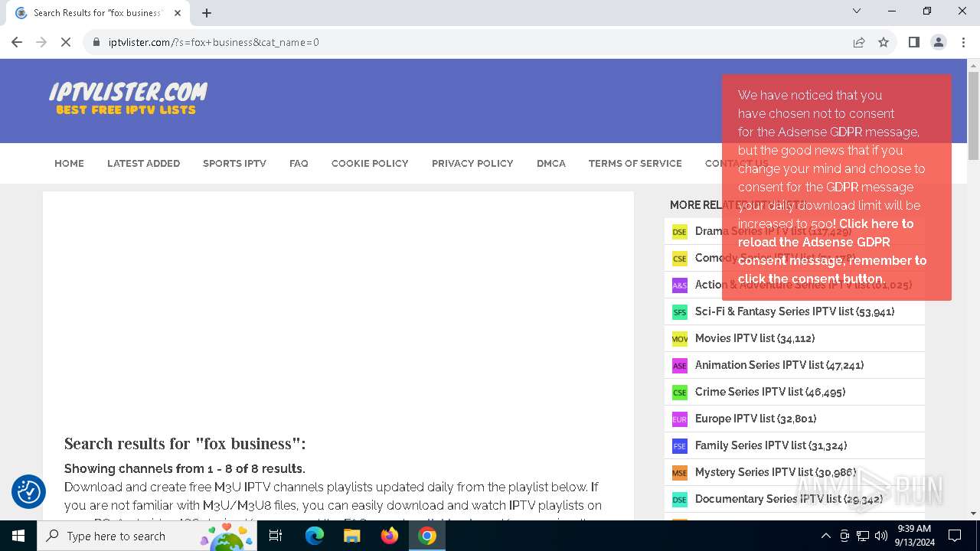Launch Firefox from the taskbar
The width and height of the screenshot is (980, 551).
(390, 536)
